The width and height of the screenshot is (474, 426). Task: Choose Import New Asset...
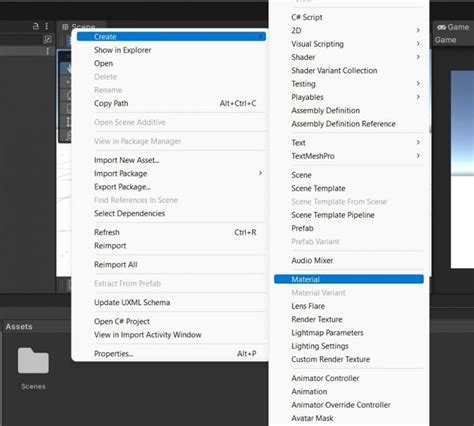[x=171, y=160]
